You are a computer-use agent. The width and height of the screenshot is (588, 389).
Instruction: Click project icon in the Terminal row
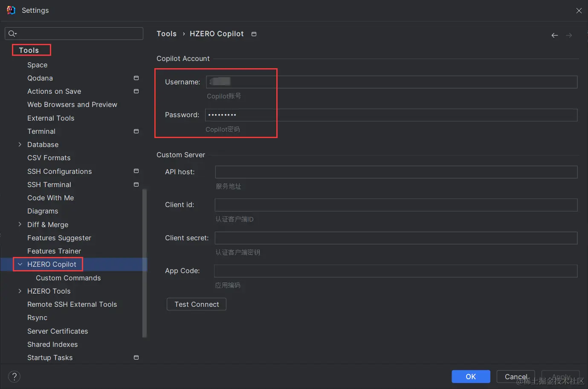point(136,131)
